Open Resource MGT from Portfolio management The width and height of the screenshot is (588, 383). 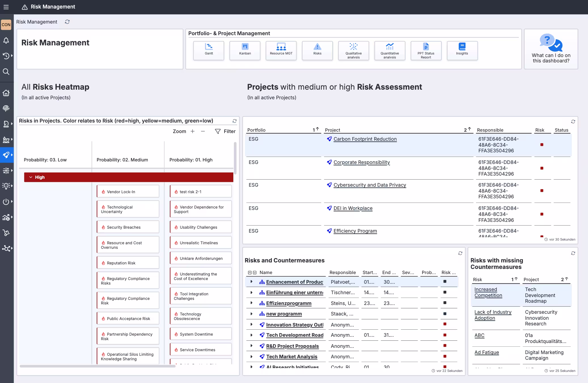[x=281, y=50]
